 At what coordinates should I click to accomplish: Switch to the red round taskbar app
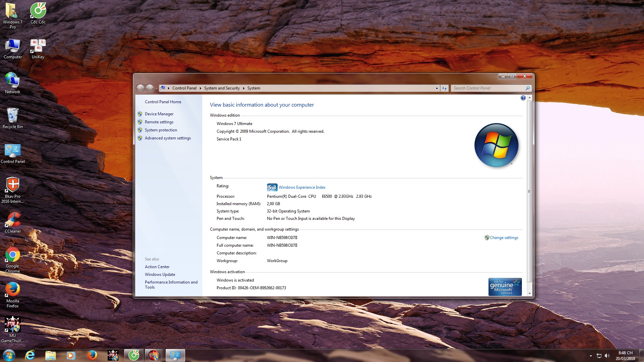click(x=154, y=355)
